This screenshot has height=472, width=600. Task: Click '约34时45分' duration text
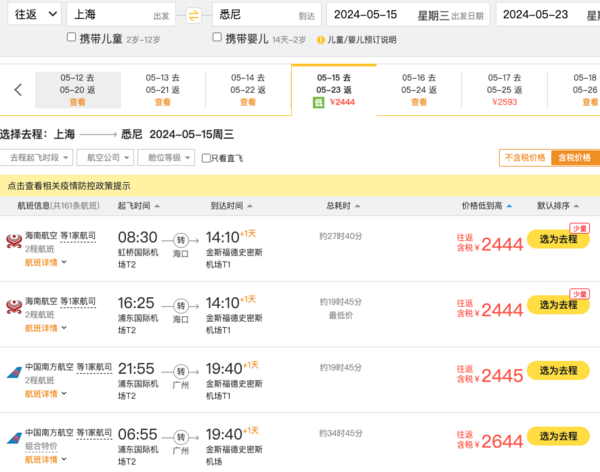tap(341, 433)
